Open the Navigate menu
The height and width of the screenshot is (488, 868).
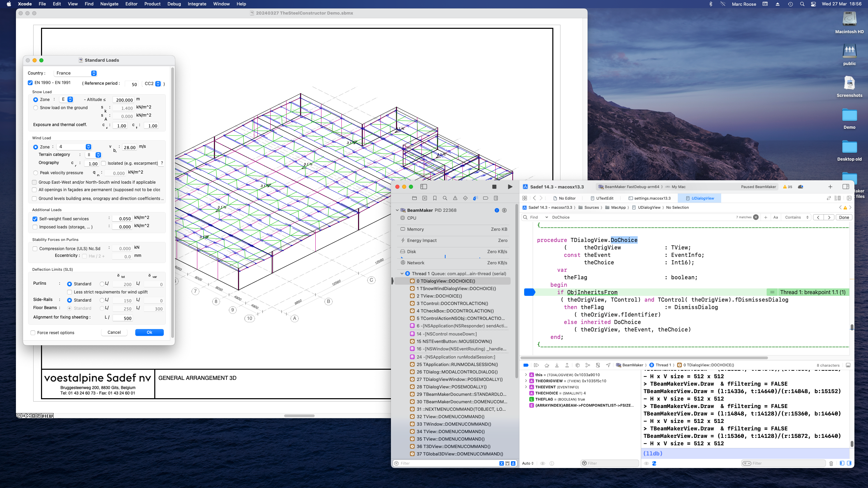(x=109, y=4)
